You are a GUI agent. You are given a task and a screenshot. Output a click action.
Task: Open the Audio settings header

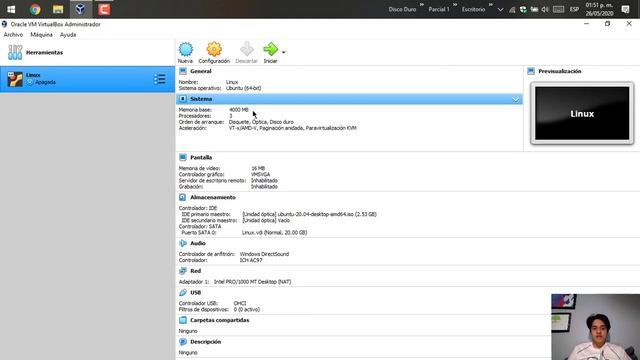[x=198, y=243]
